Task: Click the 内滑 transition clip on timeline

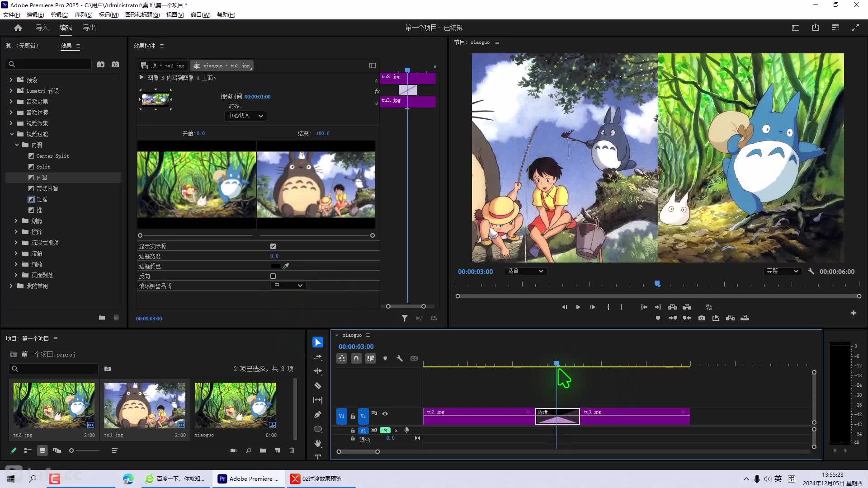Action: click(557, 417)
